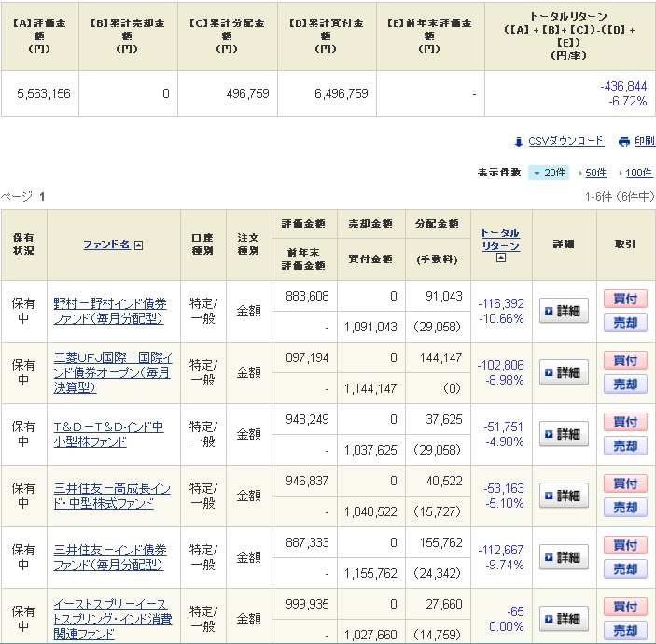This screenshot has width=656, height=644.
Task: Sort by トータルリターン column header
Action: point(500,239)
